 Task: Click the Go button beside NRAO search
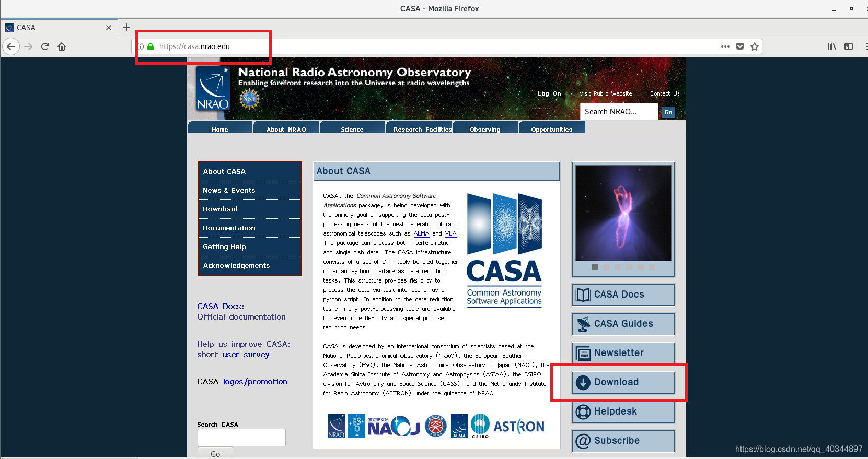click(x=668, y=112)
